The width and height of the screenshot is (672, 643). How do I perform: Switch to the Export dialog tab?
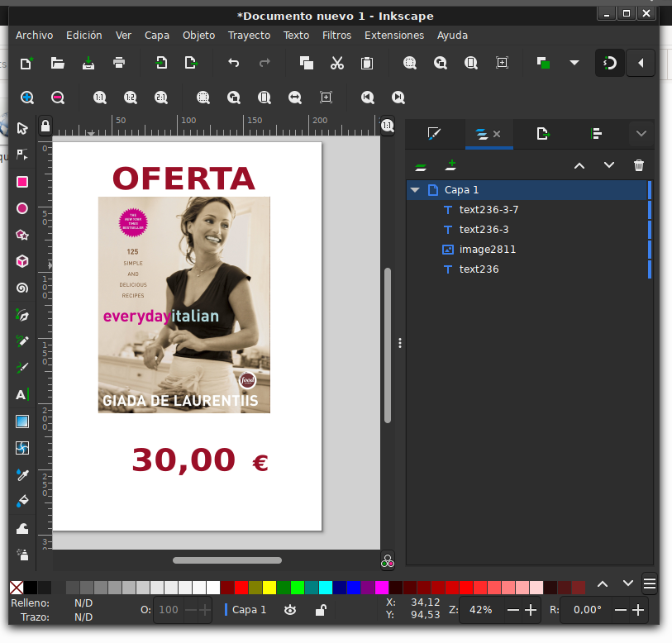542,134
